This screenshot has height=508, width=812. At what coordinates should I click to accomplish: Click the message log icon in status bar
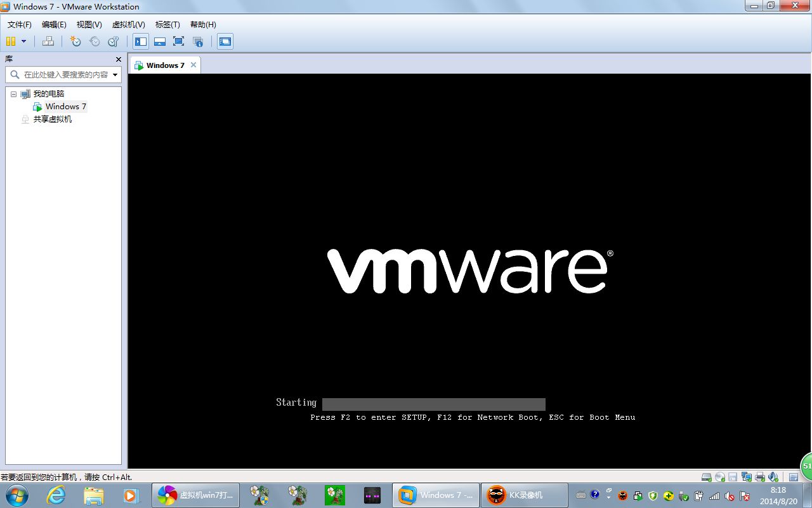[794, 477]
